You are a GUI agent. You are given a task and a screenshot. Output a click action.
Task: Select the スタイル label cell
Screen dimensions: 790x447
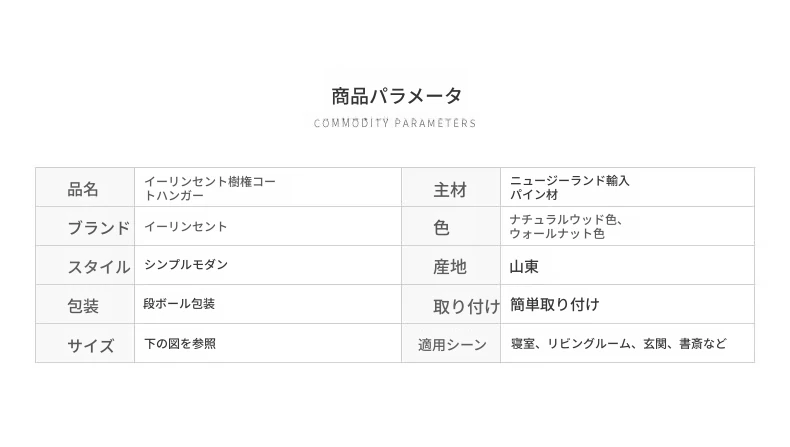98,267
